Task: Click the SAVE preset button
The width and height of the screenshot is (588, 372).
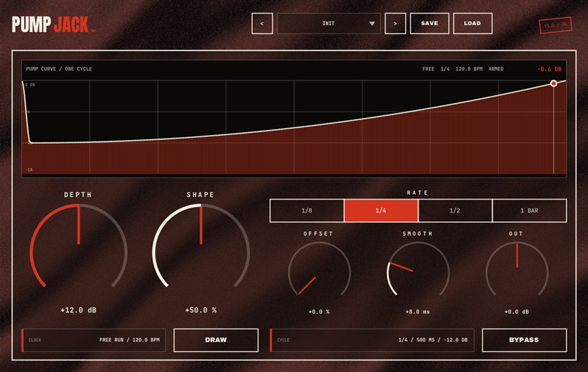Action: pos(430,23)
